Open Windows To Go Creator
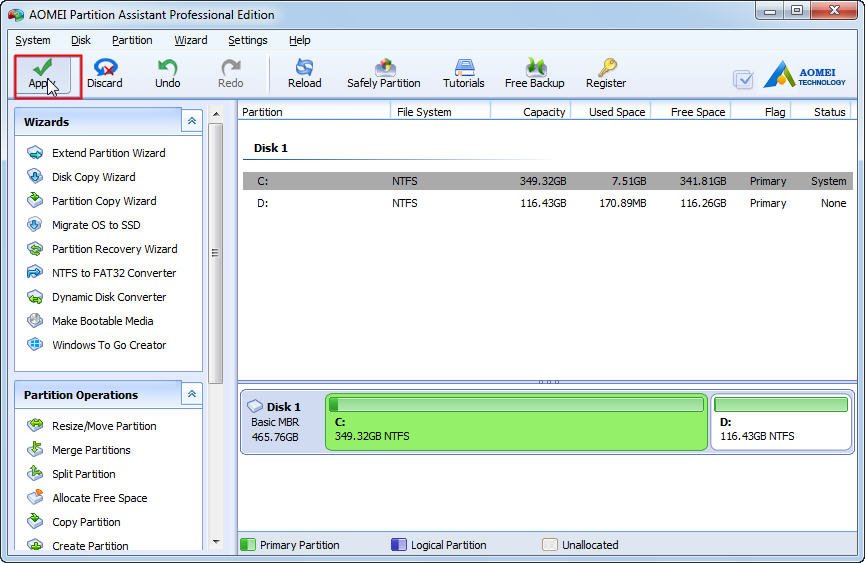Screen dimensions: 865x563 109,345
